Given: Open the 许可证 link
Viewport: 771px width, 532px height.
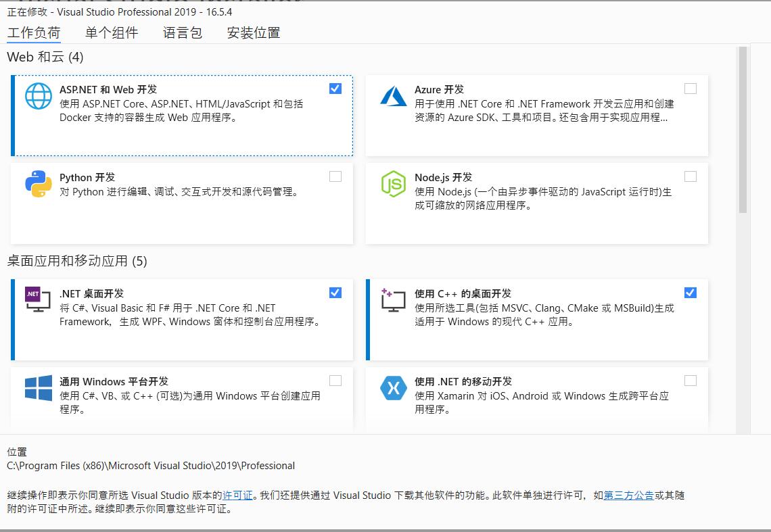Looking at the screenshot, I should [237, 495].
